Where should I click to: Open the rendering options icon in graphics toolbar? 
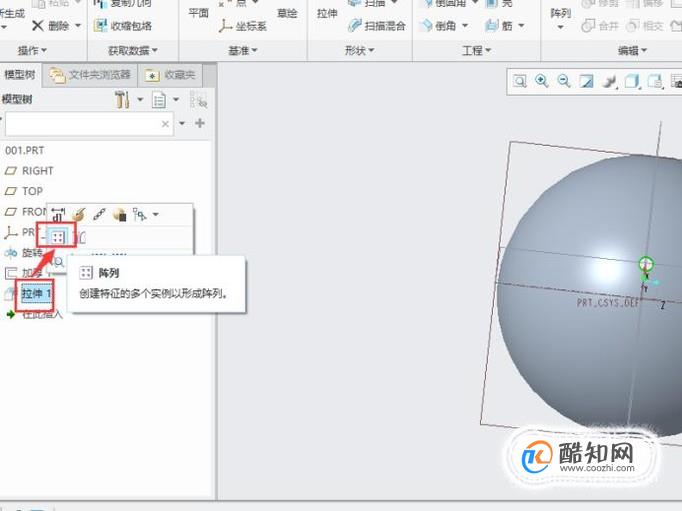coord(609,81)
